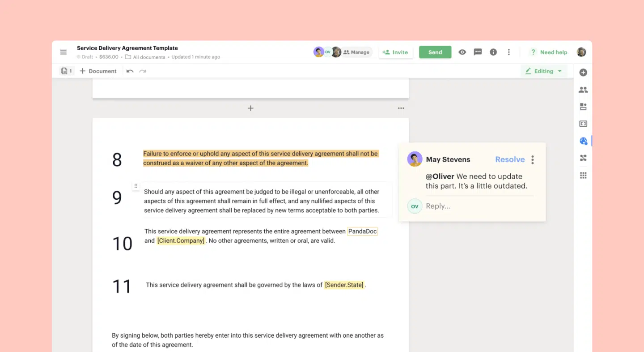Click the document info icon

[x=493, y=52]
